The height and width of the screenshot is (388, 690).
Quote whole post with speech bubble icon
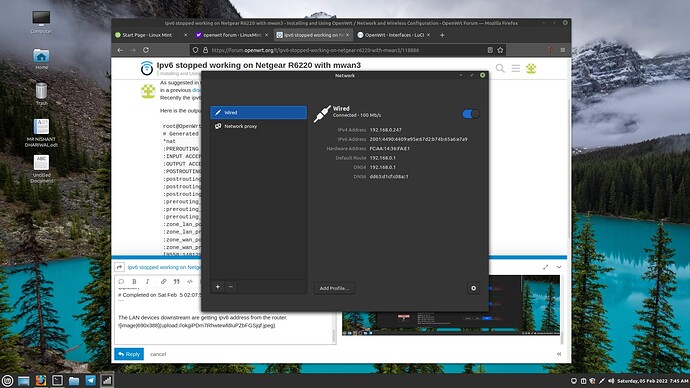121,282
